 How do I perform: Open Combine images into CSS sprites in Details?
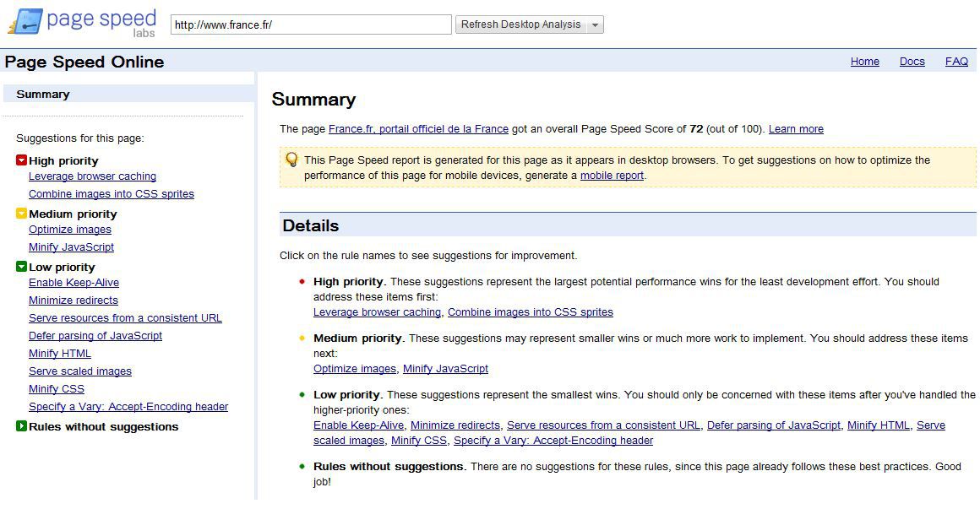530,311
